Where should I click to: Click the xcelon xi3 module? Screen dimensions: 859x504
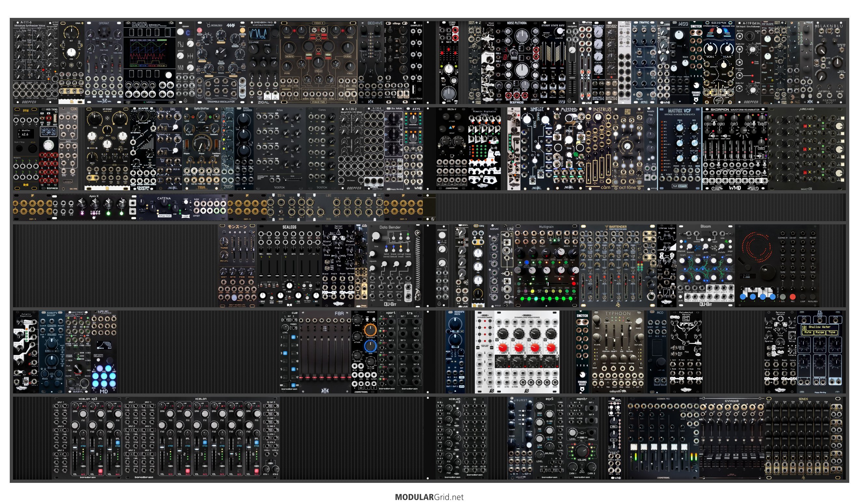[449, 438]
